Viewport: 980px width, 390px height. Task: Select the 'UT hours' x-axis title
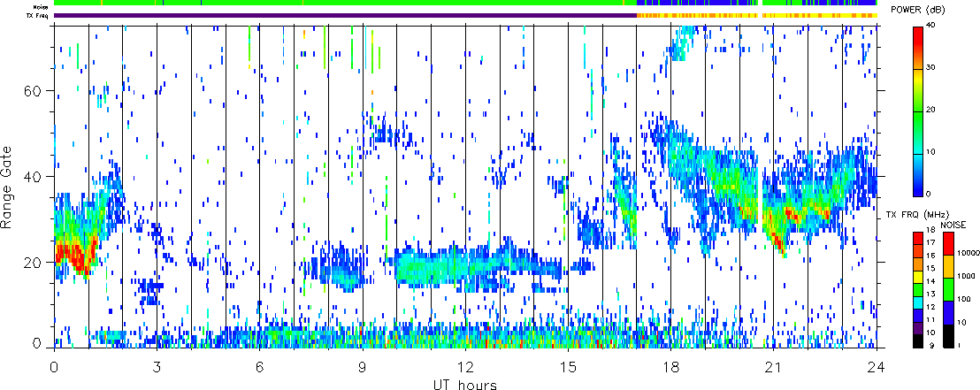pyautogui.click(x=465, y=384)
